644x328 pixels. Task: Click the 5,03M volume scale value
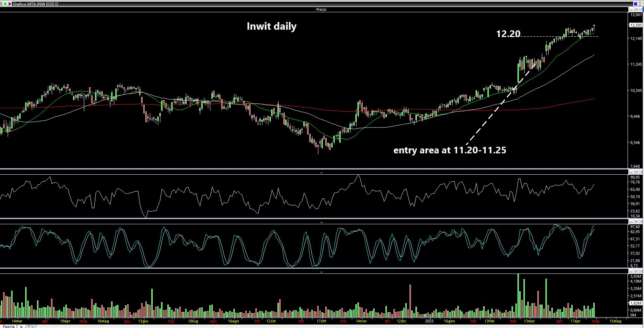[636, 276]
